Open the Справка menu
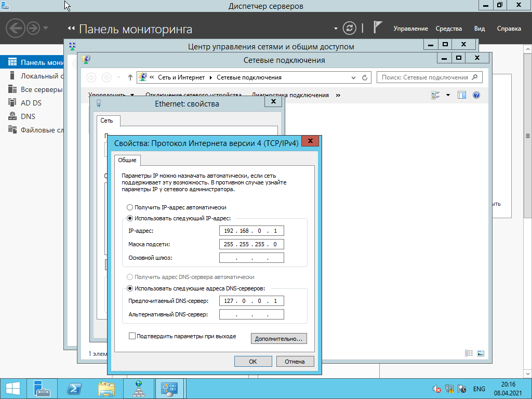 pyautogui.click(x=509, y=29)
